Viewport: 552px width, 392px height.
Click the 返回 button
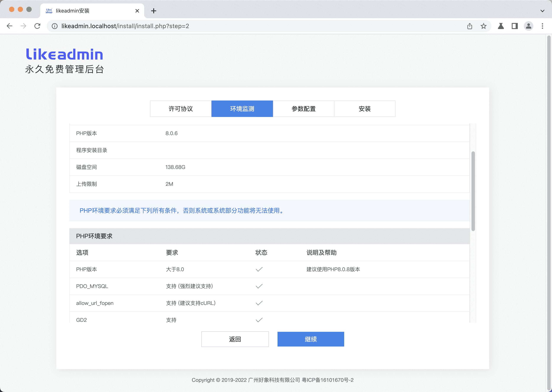[x=235, y=339]
